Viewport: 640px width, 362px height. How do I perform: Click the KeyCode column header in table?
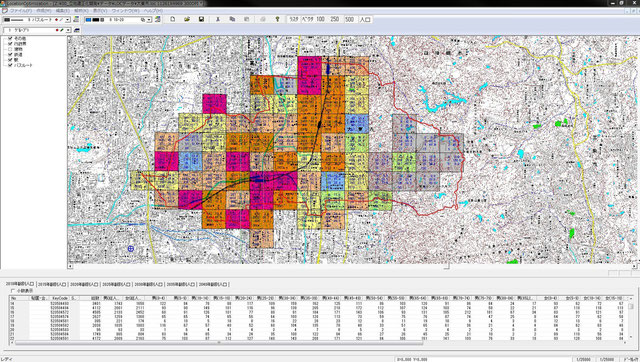click(60, 298)
